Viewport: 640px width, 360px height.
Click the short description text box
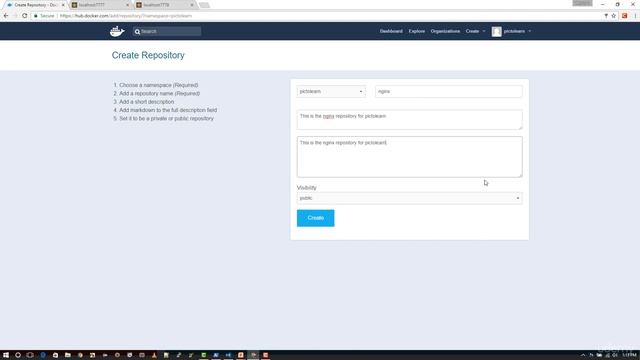click(x=409, y=120)
